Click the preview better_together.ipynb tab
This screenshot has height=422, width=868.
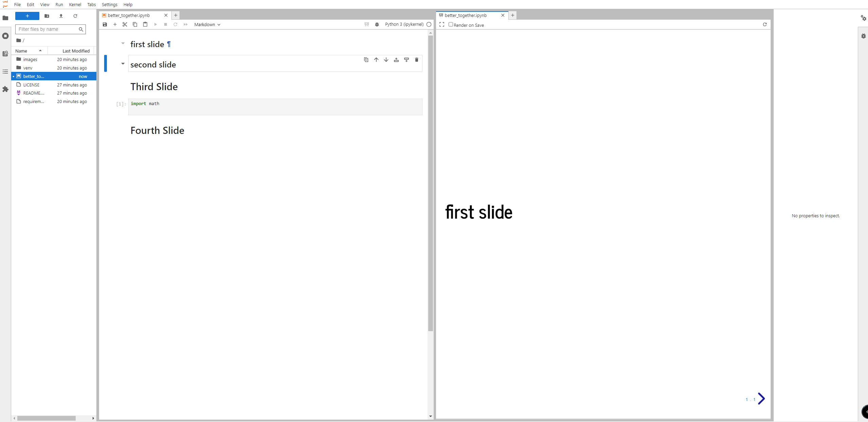(x=470, y=15)
